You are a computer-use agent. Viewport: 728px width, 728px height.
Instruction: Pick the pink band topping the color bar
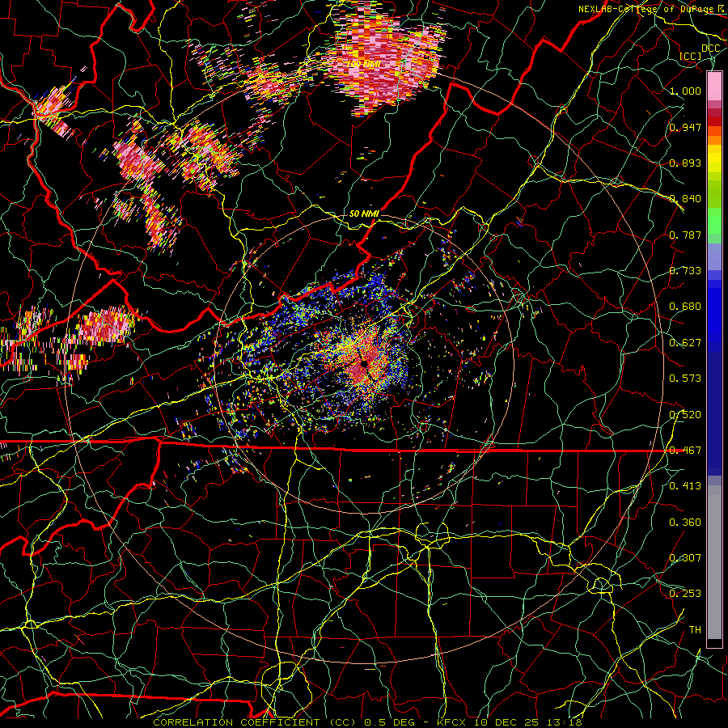[x=714, y=86]
